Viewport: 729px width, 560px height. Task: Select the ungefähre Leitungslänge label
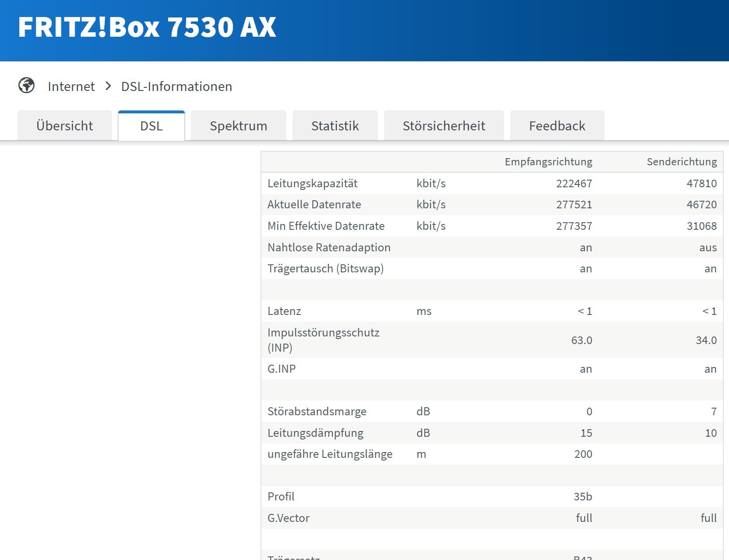pyautogui.click(x=330, y=454)
